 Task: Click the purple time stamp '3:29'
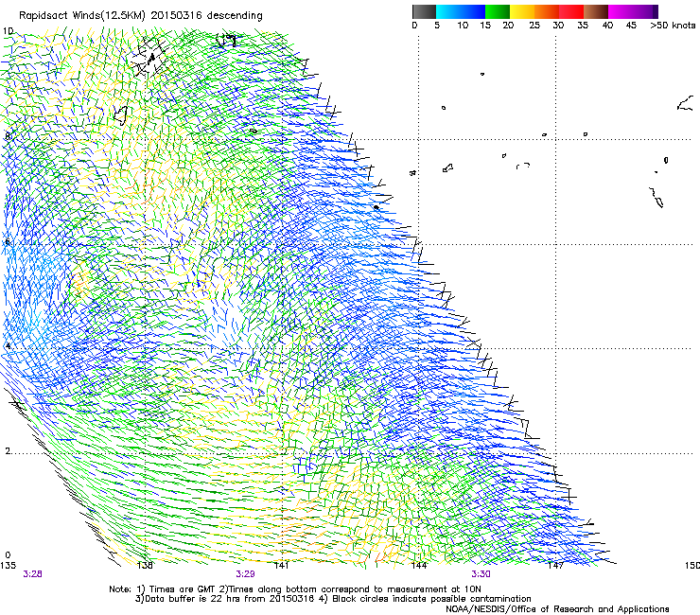(245, 574)
